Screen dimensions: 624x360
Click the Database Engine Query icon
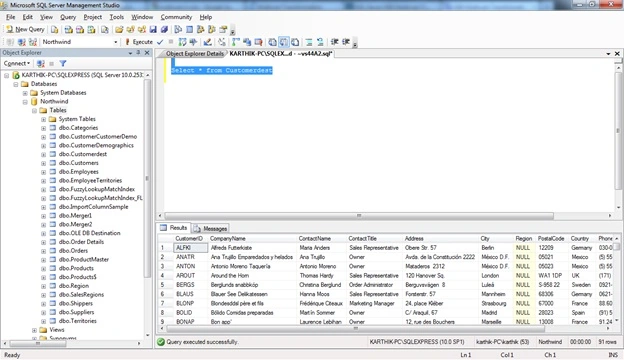tap(55, 29)
